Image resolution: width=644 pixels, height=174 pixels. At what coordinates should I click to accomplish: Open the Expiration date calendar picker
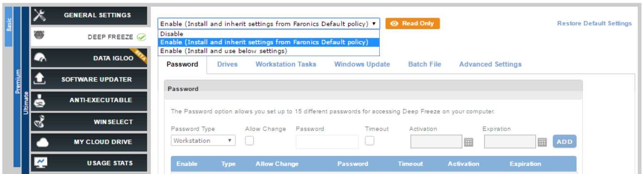[x=542, y=142]
